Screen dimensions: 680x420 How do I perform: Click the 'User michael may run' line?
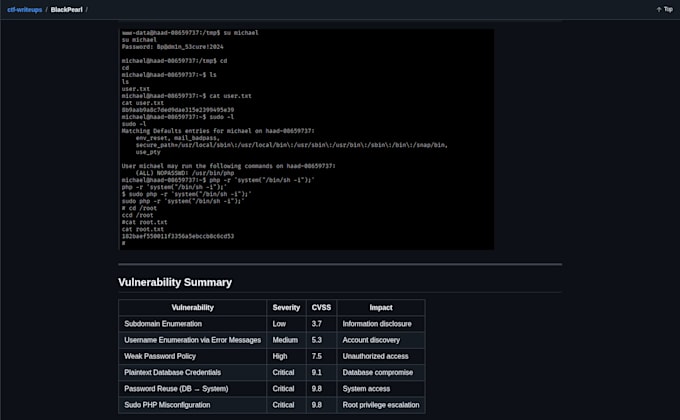point(229,166)
